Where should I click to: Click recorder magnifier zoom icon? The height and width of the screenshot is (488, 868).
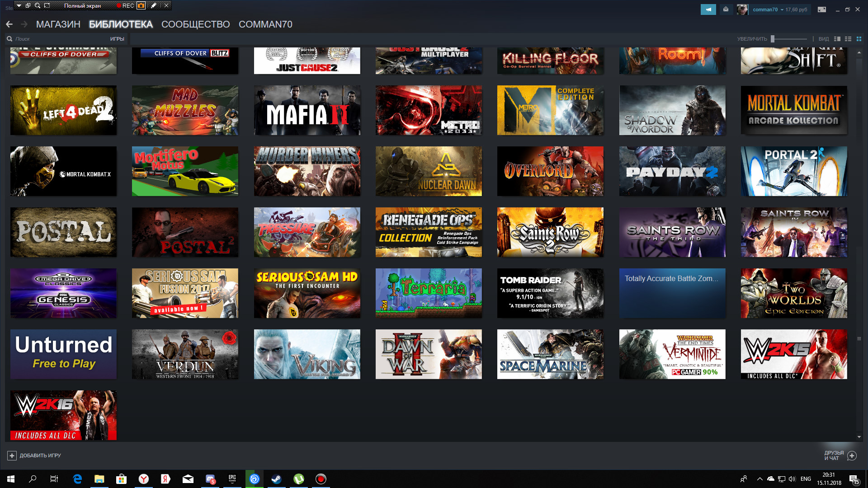coord(38,5)
